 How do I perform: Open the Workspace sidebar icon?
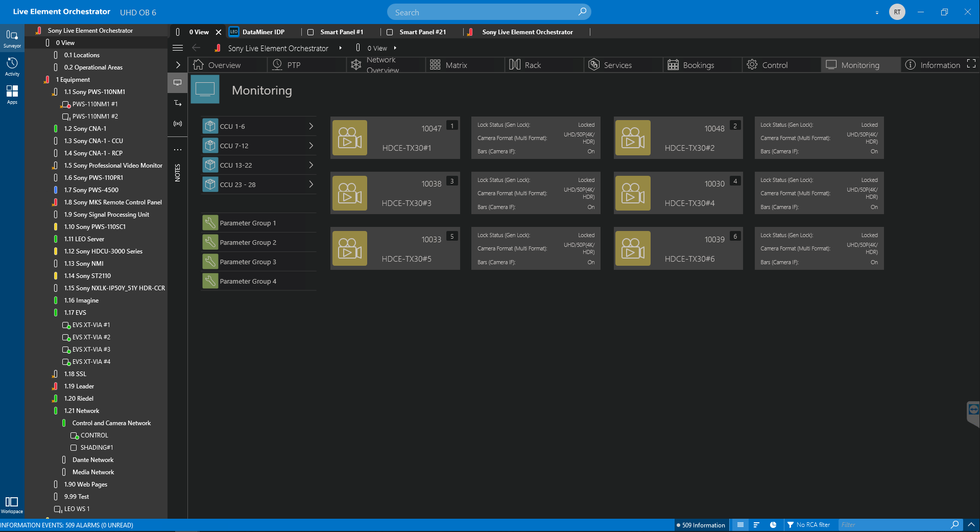click(12, 505)
